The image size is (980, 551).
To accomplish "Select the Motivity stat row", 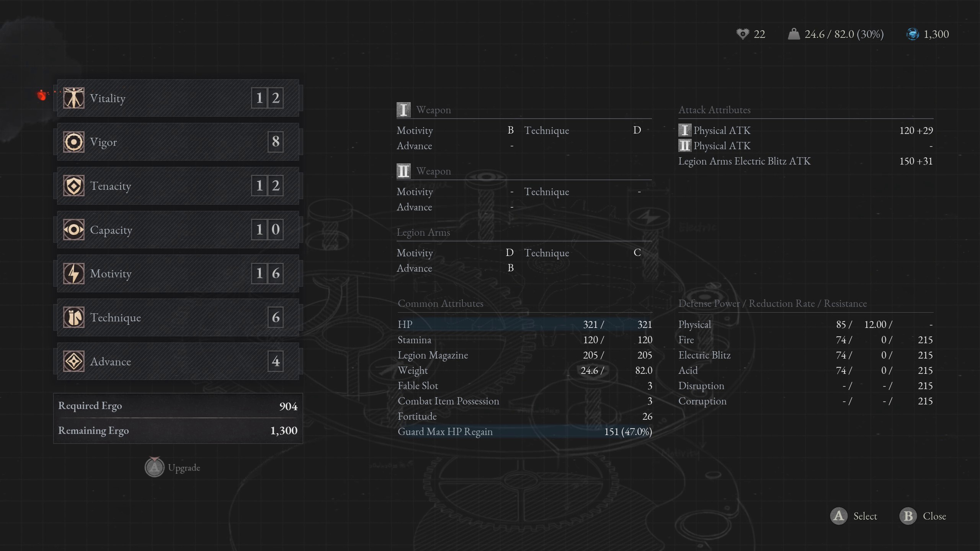I will point(178,274).
